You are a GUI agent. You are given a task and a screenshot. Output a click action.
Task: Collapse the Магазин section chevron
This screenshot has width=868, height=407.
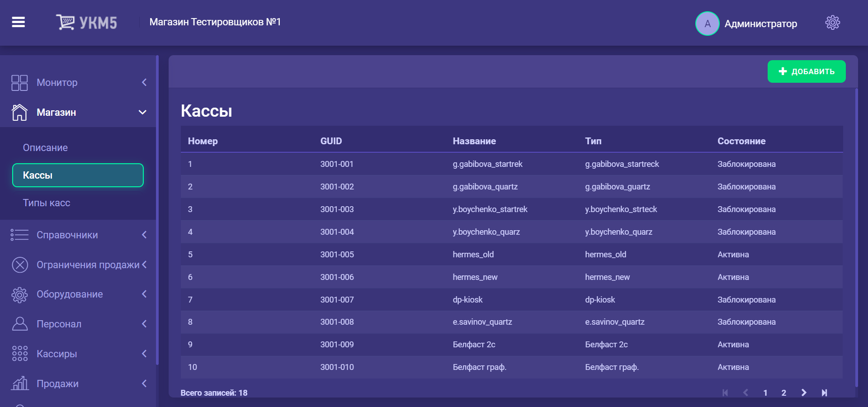142,112
